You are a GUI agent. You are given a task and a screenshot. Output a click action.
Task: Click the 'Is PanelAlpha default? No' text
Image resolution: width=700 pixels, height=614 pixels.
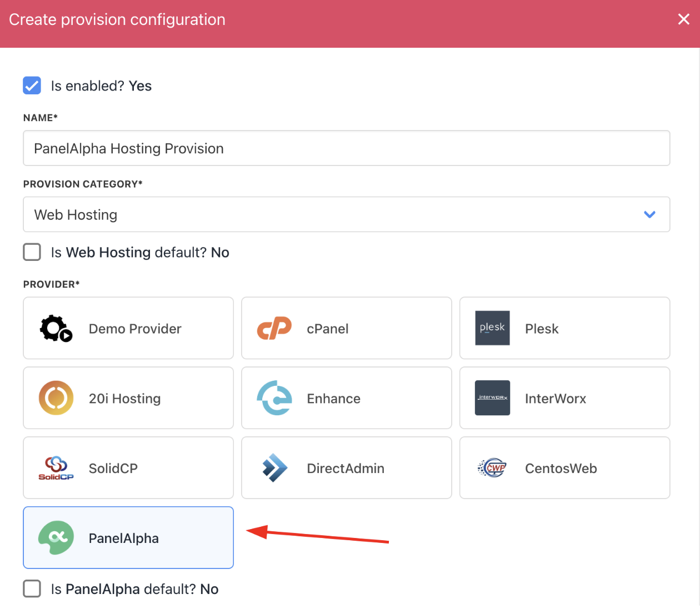point(134,589)
